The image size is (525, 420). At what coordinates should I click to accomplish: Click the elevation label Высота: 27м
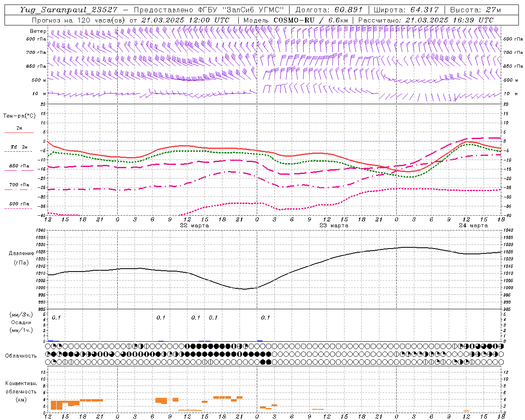coord(475,10)
